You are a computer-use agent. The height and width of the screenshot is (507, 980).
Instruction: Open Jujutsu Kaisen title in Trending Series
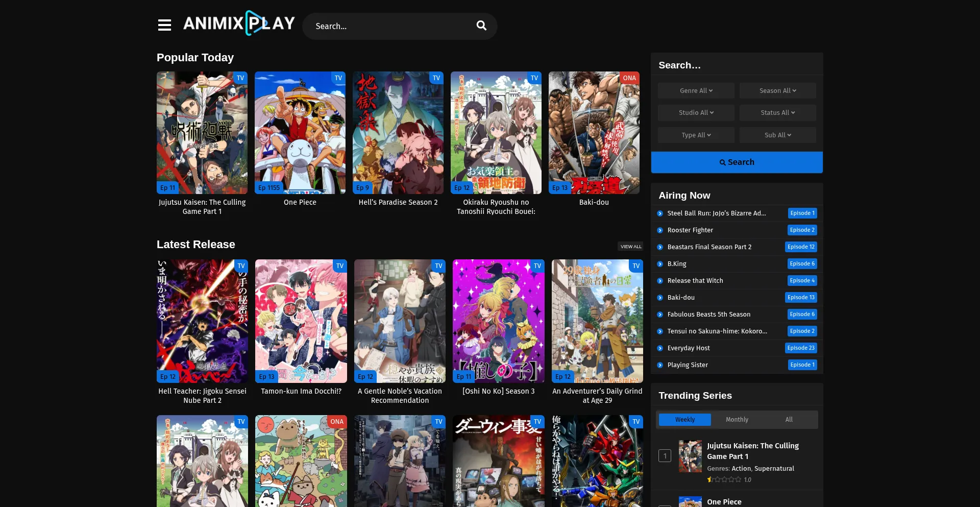(x=753, y=451)
